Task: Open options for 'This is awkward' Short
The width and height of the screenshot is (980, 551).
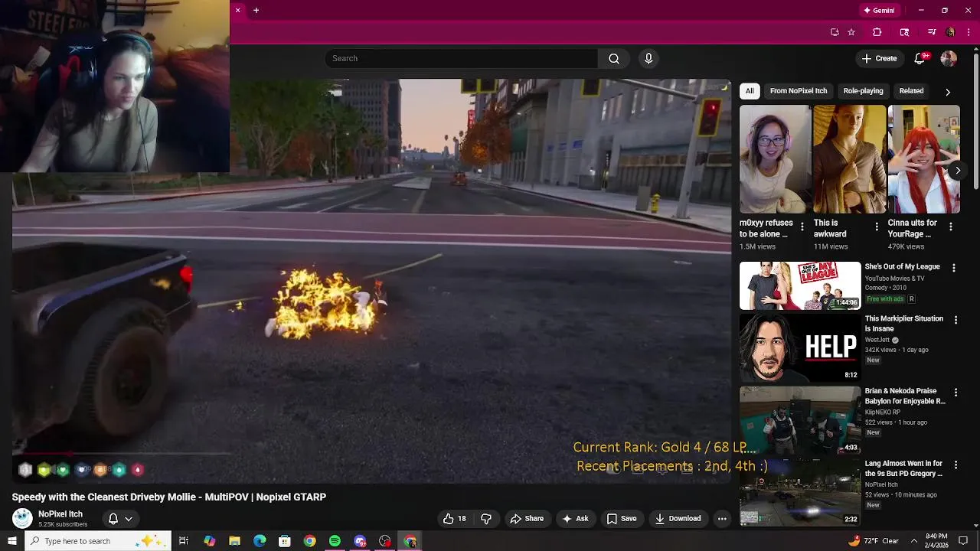Action: [877, 227]
